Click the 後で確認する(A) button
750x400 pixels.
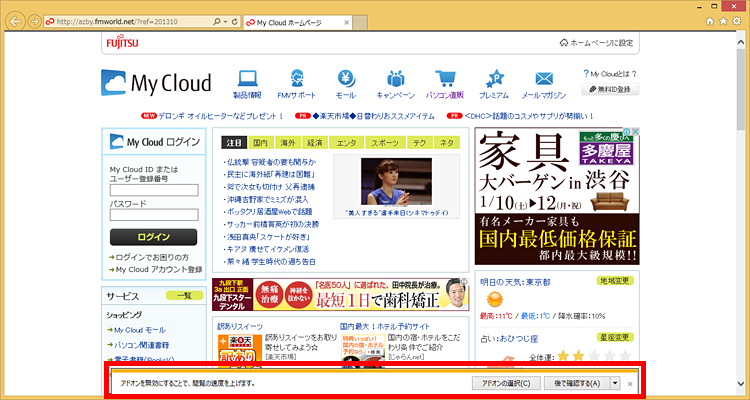click(x=577, y=383)
